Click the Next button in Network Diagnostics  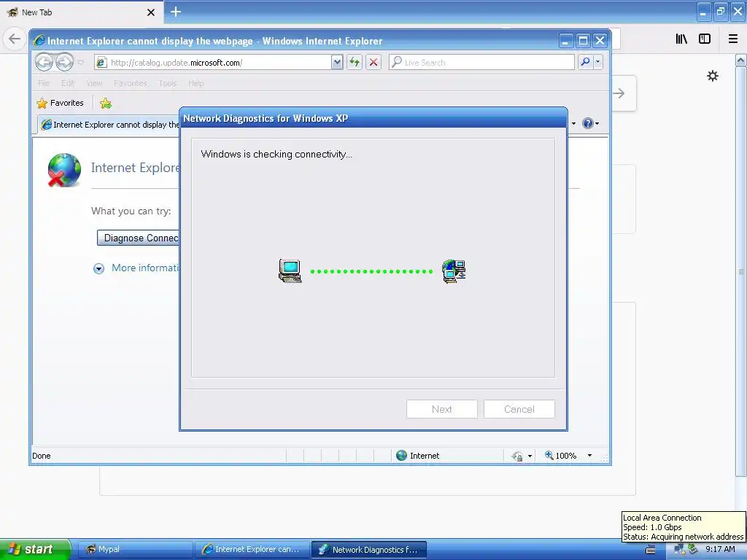click(x=441, y=409)
